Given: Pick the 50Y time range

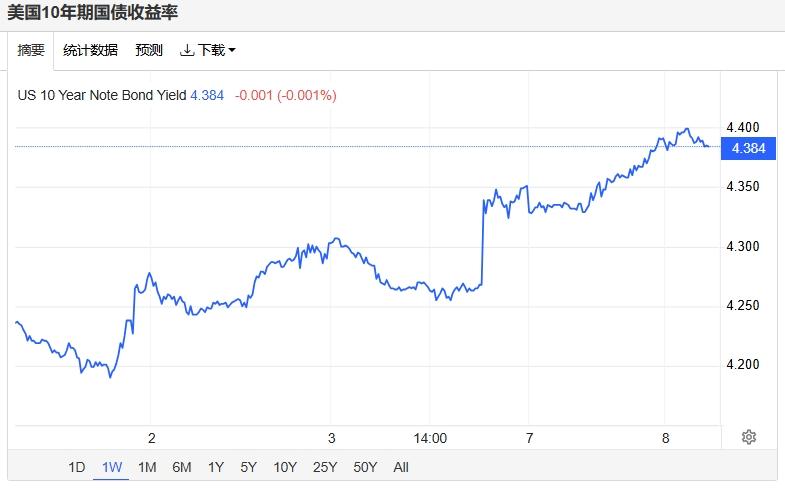Looking at the screenshot, I should 366,467.
